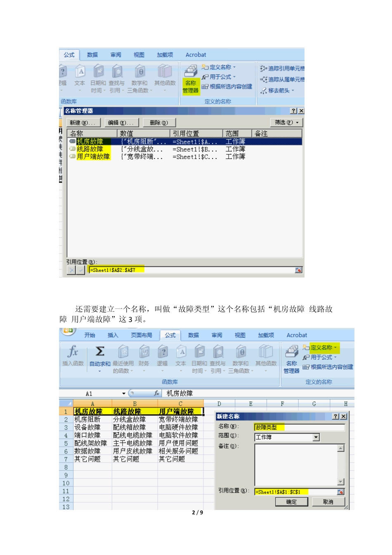The image size is (392, 555).
Task: Open Acrobat tab in the ribbon containing 开始
Action: pos(297,335)
